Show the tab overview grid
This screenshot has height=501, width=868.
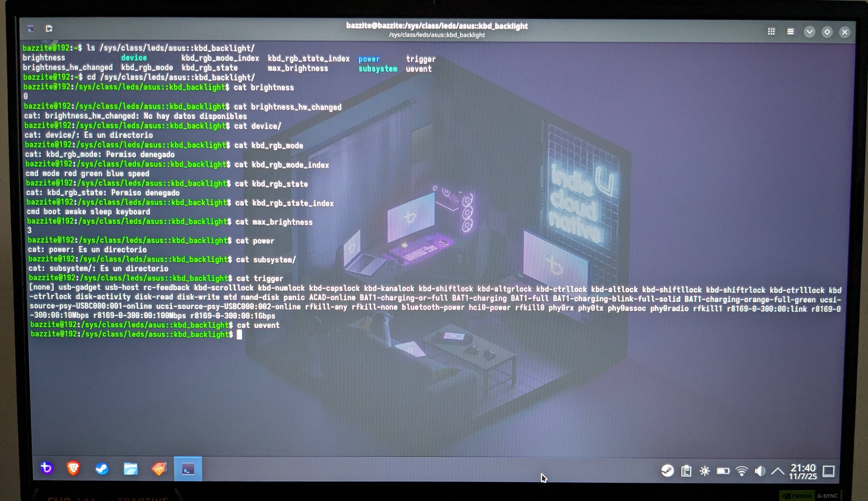tap(771, 32)
